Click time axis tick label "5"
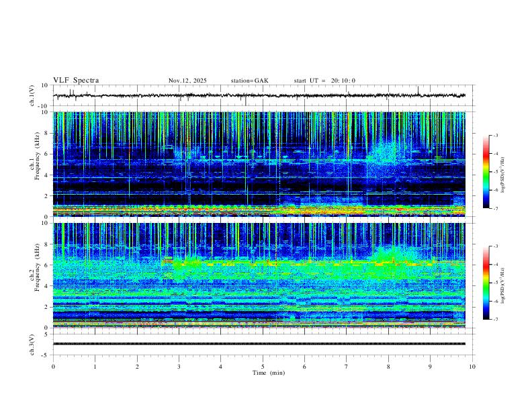The width and height of the screenshot is (532, 411). coord(263,367)
